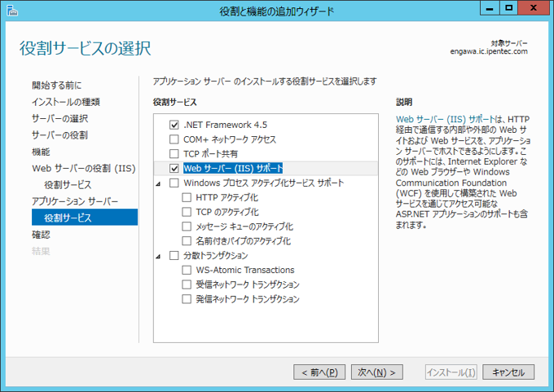The image size is (554, 392).
Task: Open アプリケーション サーバー step
Action: (75, 201)
